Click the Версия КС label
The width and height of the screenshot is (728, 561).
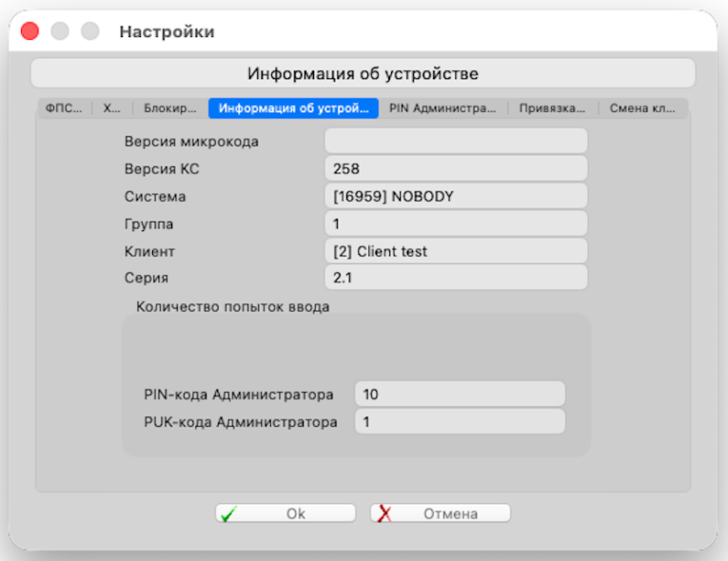pos(162,169)
